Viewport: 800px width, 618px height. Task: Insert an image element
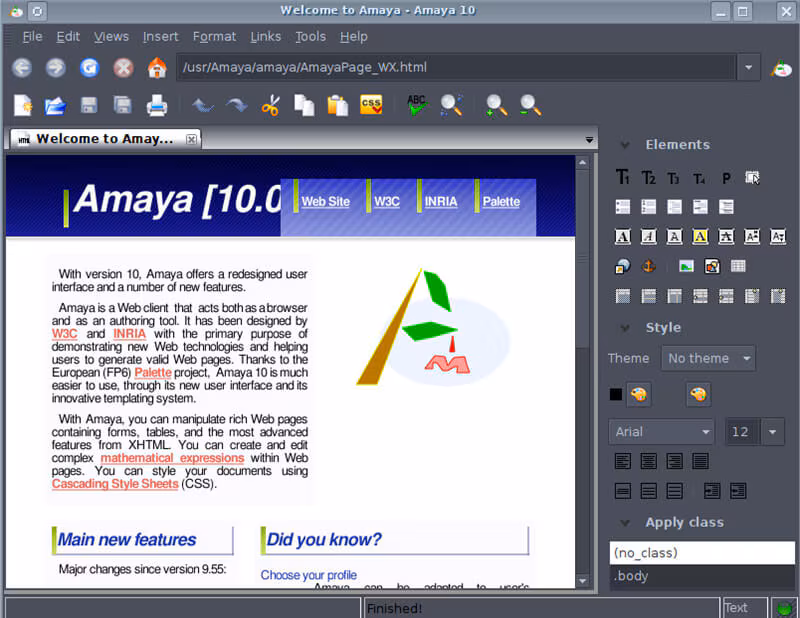click(686, 266)
